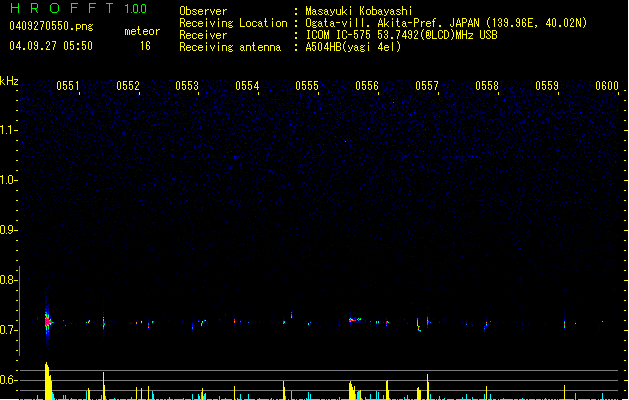Image resolution: width=629 pixels, height=400 pixels.
Task: Click the yellow power spike at 0557
Action: [x=428, y=387]
